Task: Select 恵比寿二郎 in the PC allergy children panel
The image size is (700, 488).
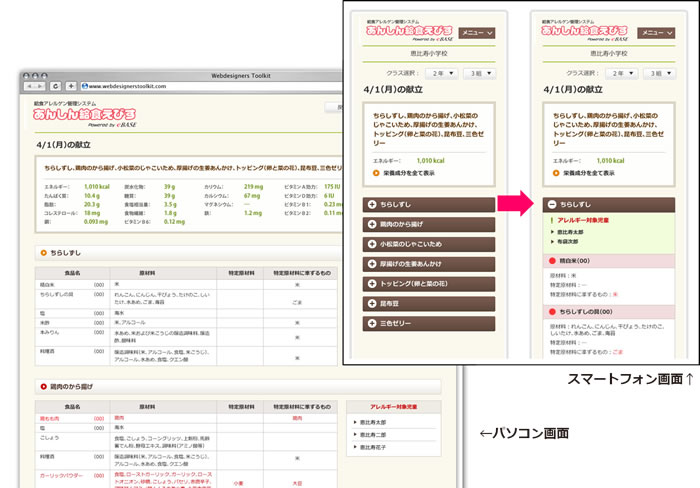Action: (373, 434)
